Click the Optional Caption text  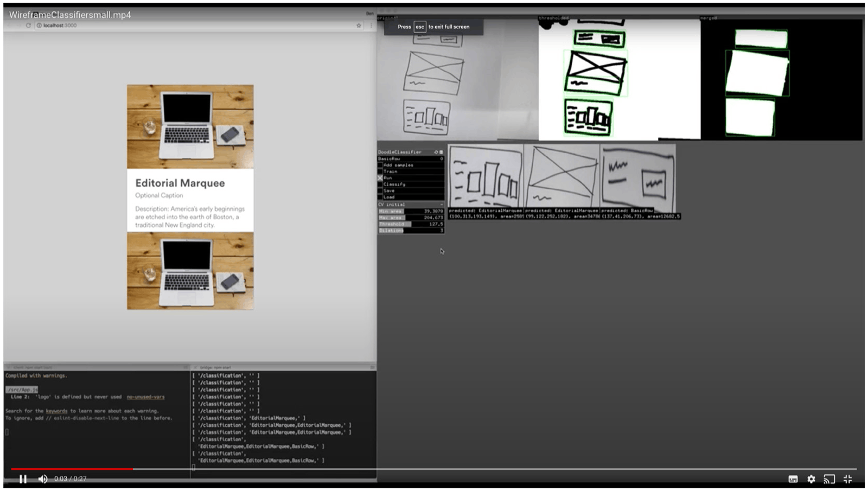[x=159, y=195]
